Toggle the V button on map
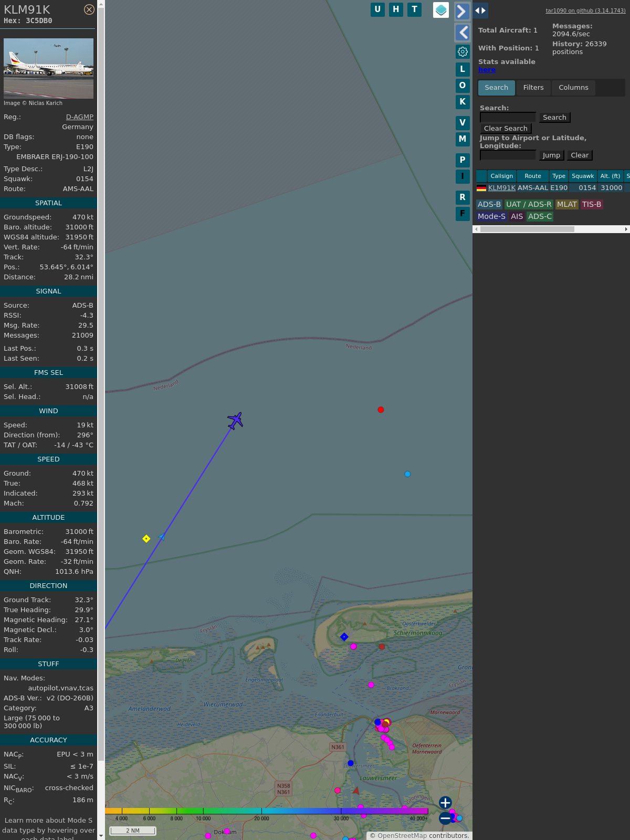Image resolution: width=630 pixels, height=840 pixels. tap(463, 122)
